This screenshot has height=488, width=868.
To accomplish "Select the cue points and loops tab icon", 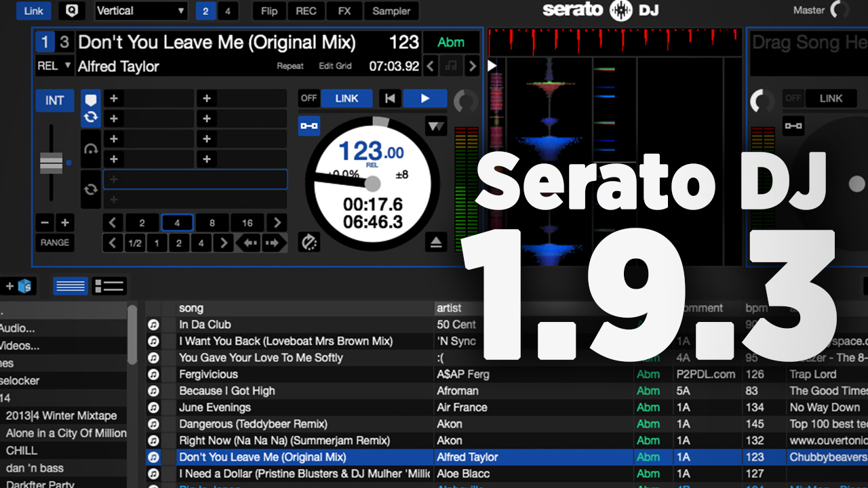I will pyautogui.click(x=91, y=108).
